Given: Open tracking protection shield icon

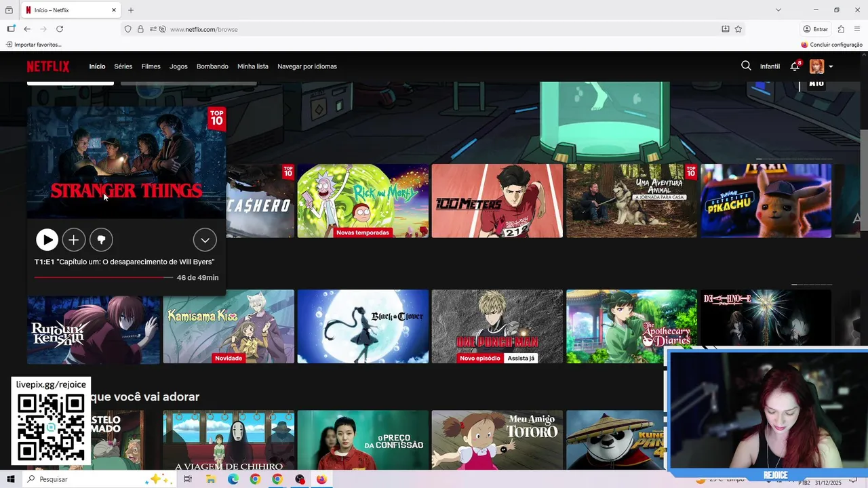Looking at the screenshot, I should click(127, 29).
